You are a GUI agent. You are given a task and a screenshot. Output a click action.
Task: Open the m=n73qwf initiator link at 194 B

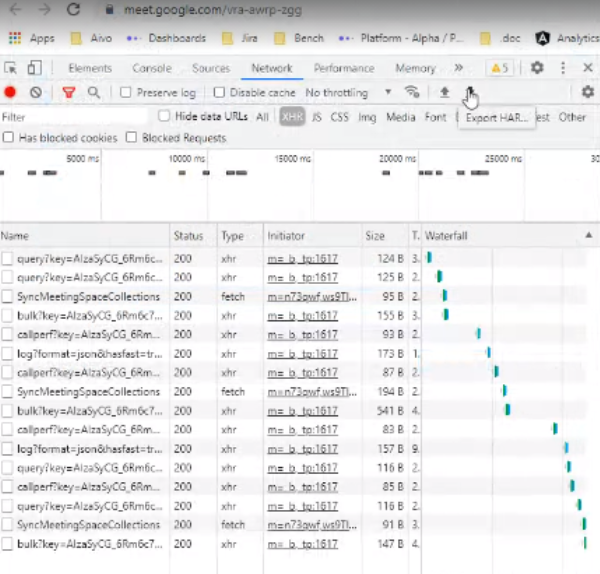(x=312, y=392)
